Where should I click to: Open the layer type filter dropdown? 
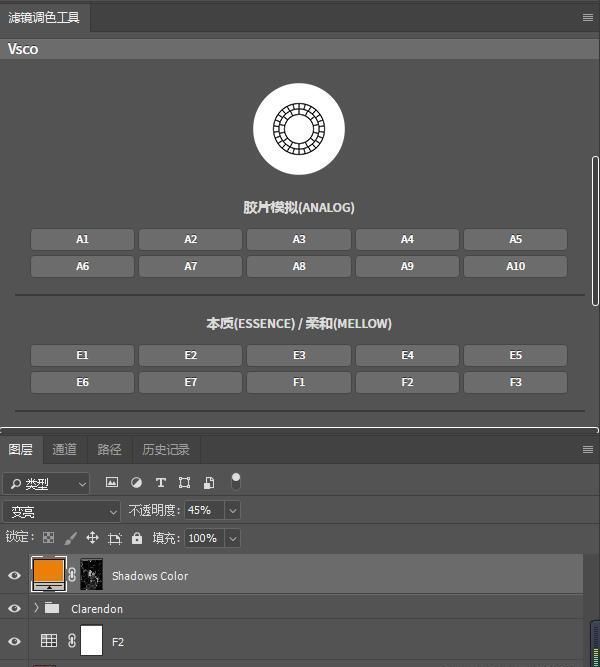46,483
